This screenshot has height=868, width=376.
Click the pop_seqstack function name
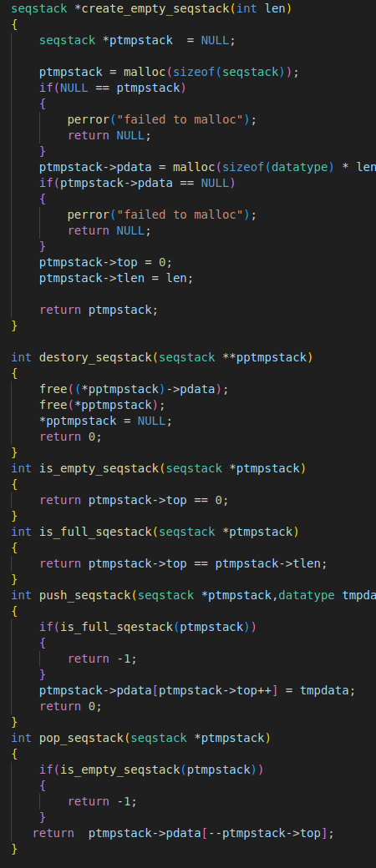coord(82,739)
